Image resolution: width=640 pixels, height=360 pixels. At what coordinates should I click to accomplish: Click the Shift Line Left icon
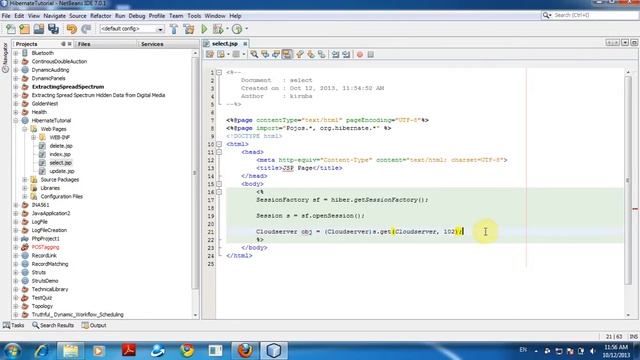coord(336,54)
